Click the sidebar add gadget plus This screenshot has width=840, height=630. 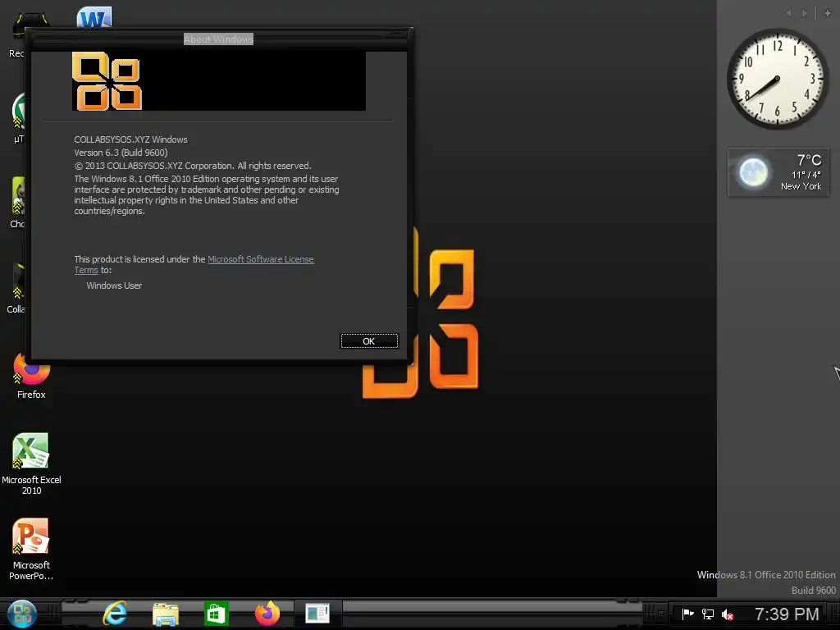click(828, 13)
